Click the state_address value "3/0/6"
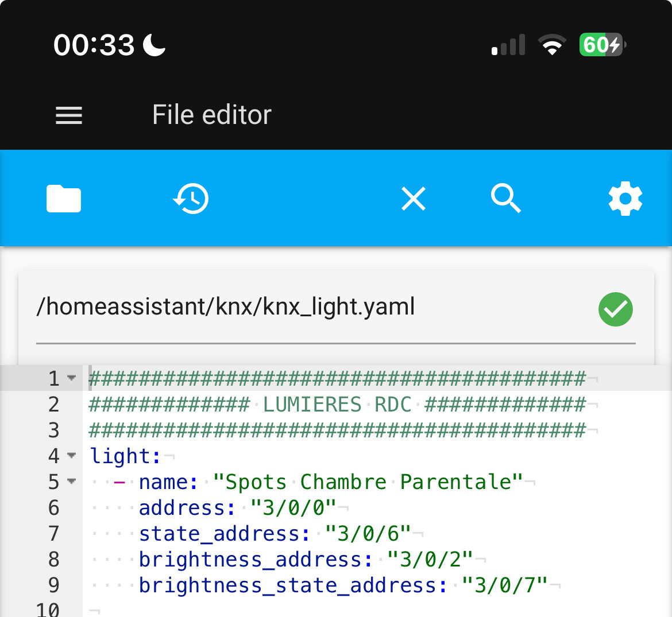This screenshot has width=672, height=617. coord(368,534)
